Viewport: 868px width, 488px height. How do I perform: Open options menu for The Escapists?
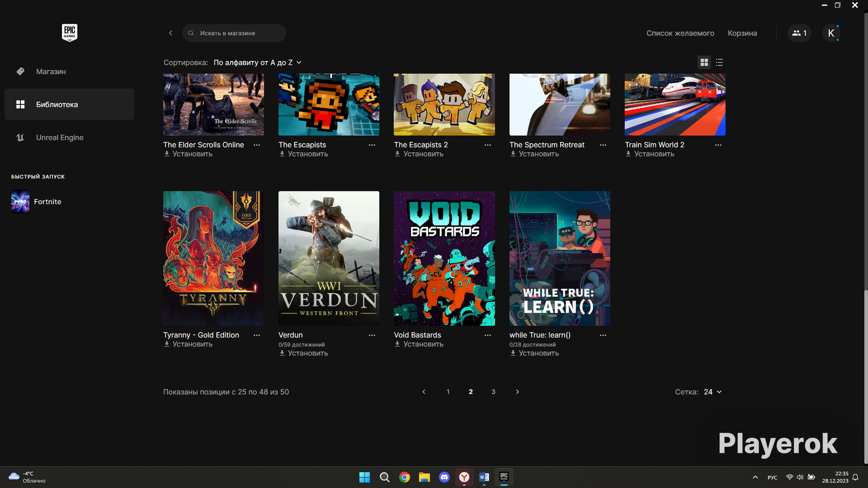click(372, 145)
